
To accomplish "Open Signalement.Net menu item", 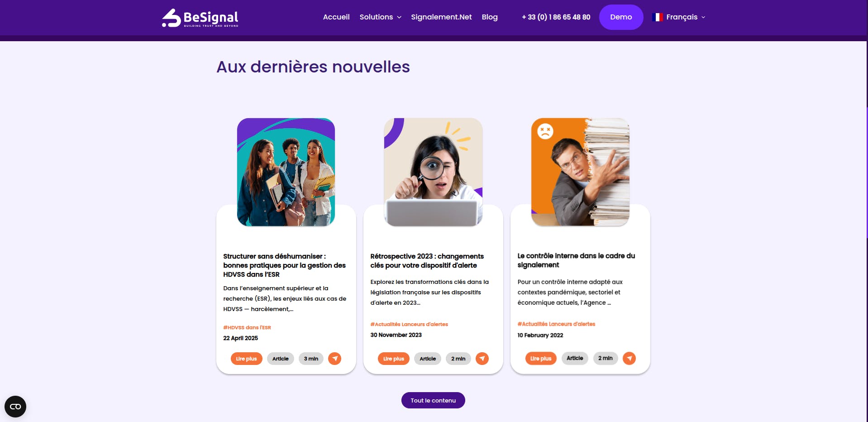I will click(441, 17).
